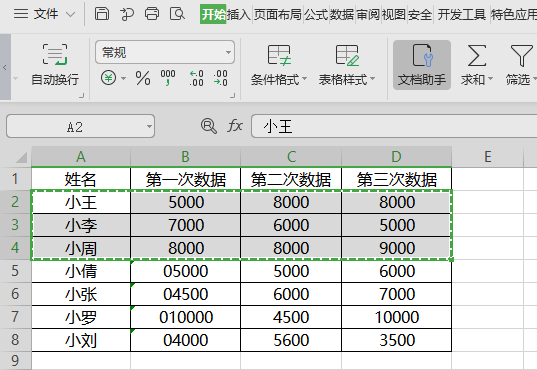Select header cell 第三次数据
The height and width of the screenshot is (370, 537).
pyautogui.click(x=396, y=179)
